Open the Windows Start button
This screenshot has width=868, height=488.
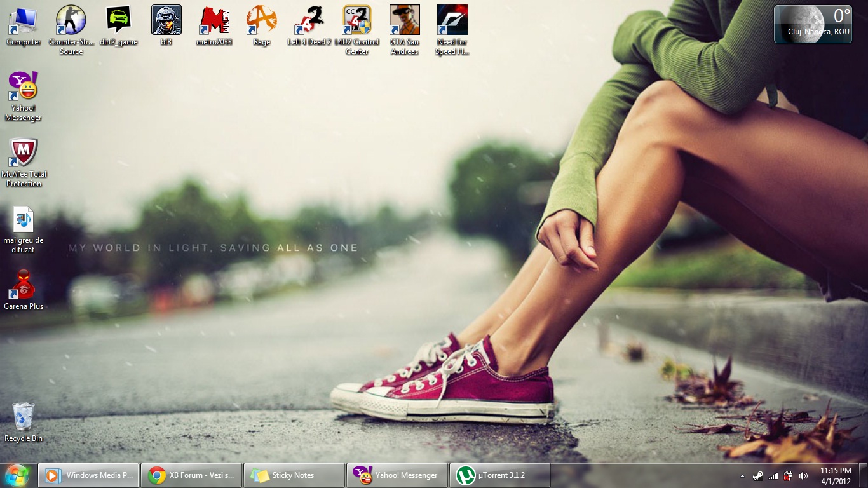click(17, 475)
